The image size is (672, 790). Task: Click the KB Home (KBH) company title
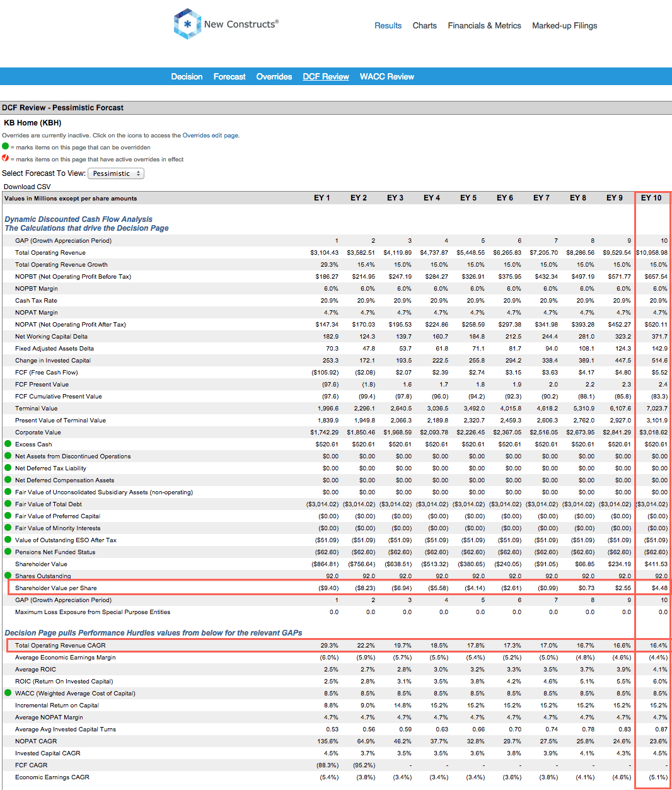tap(33, 123)
